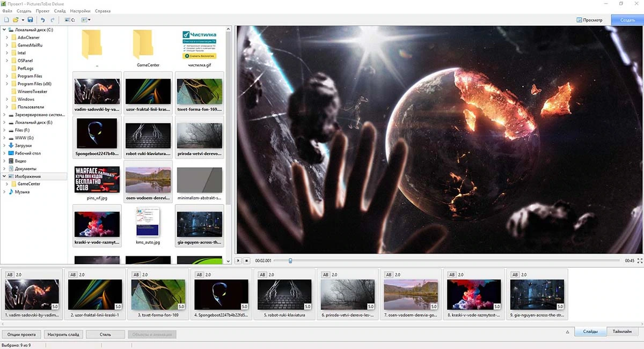644x349 pixels.
Task: Expand the Загрузки node
Action: (4, 145)
